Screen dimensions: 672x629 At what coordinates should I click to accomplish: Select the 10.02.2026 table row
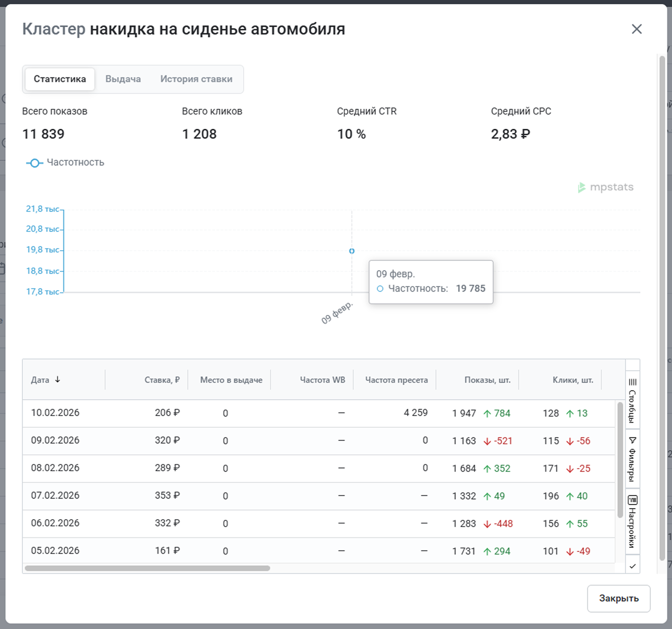[x=55, y=413]
